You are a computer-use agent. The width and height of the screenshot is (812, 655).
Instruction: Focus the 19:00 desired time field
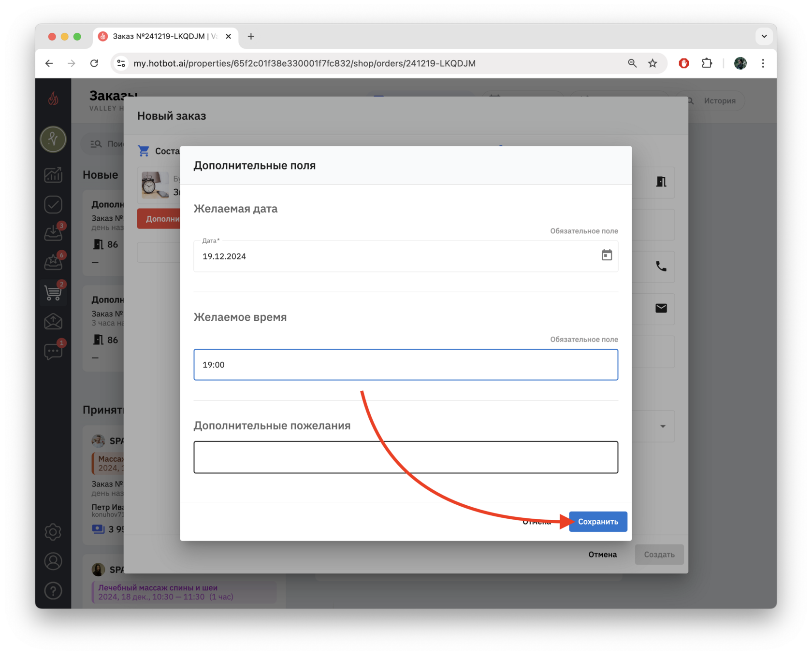pyautogui.click(x=406, y=365)
